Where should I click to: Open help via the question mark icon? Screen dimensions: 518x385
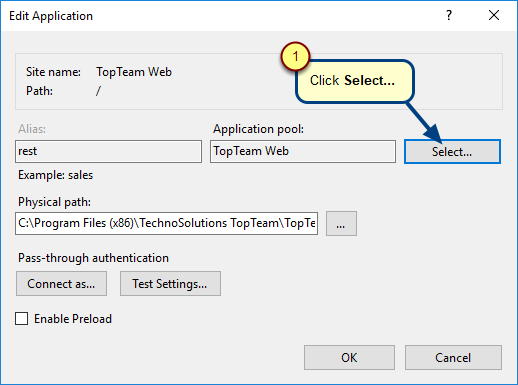pos(449,15)
